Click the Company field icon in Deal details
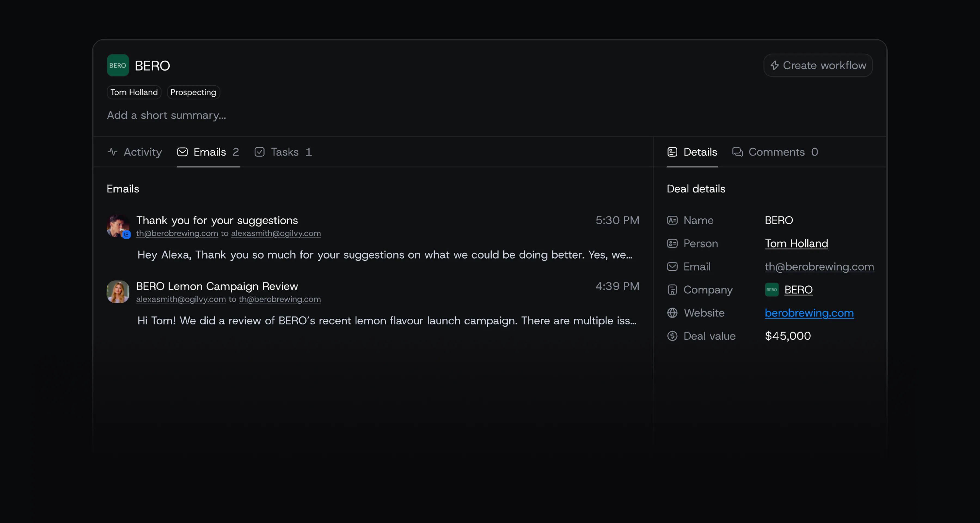980x523 pixels. click(672, 290)
